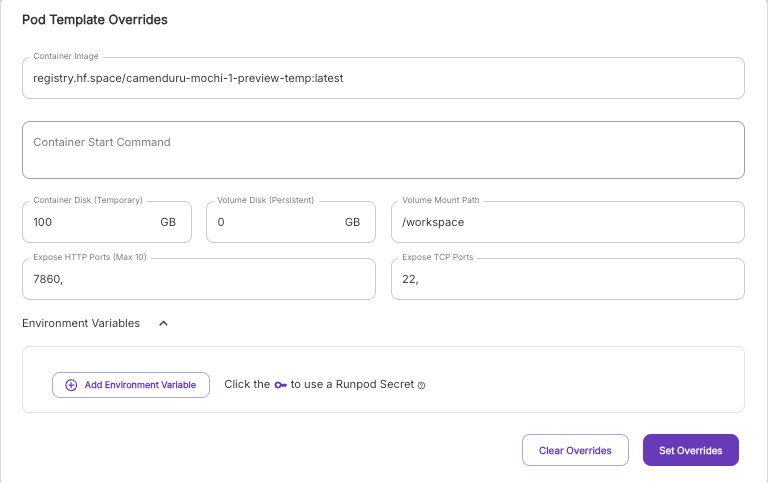Click the Clear Overrides button
The width and height of the screenshot is (768, 483).
point(575,450)
